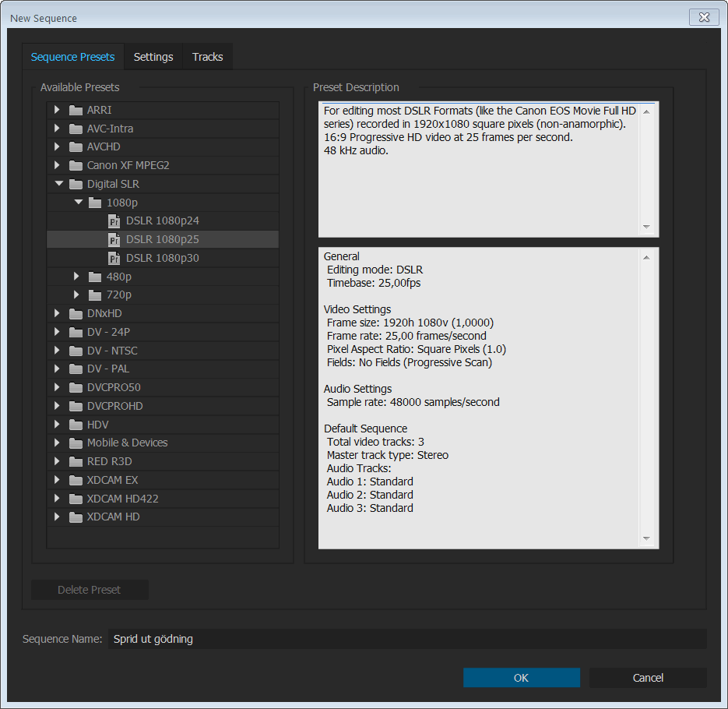Collapse the 1080p subfolder

(78, 203)
